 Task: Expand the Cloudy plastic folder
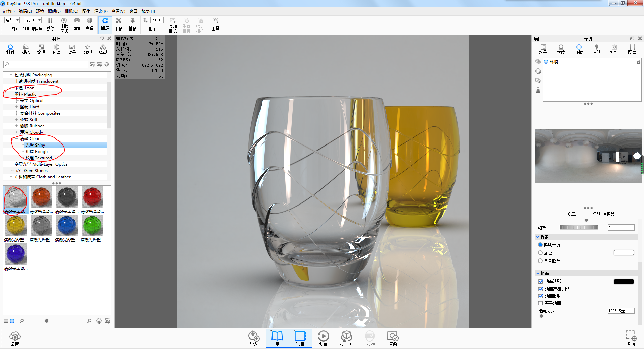click(x=16, y=132)
